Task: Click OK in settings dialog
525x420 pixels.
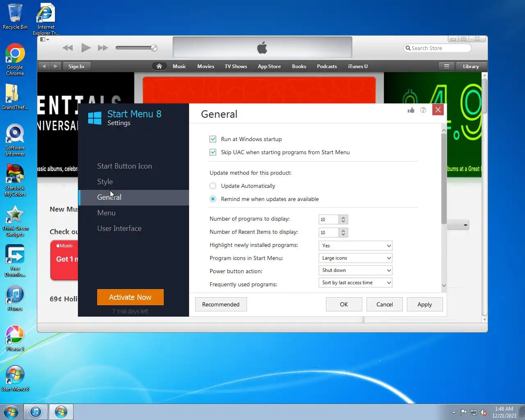Action: [344, 304]
